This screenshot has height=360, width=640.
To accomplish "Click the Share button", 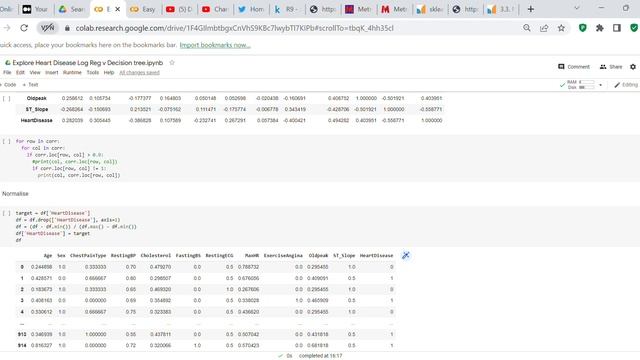I will (611, 67).
